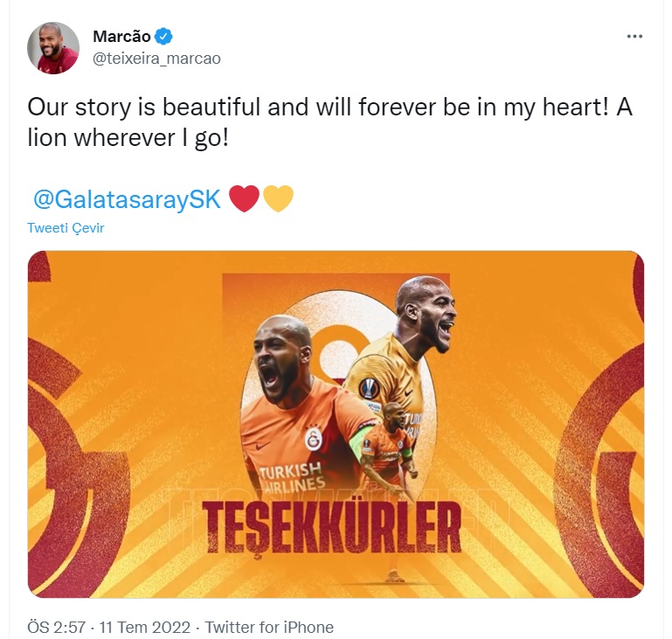Click the yellow heart emoji
Viewport: 672px width, 639px height.
(278, 198)
